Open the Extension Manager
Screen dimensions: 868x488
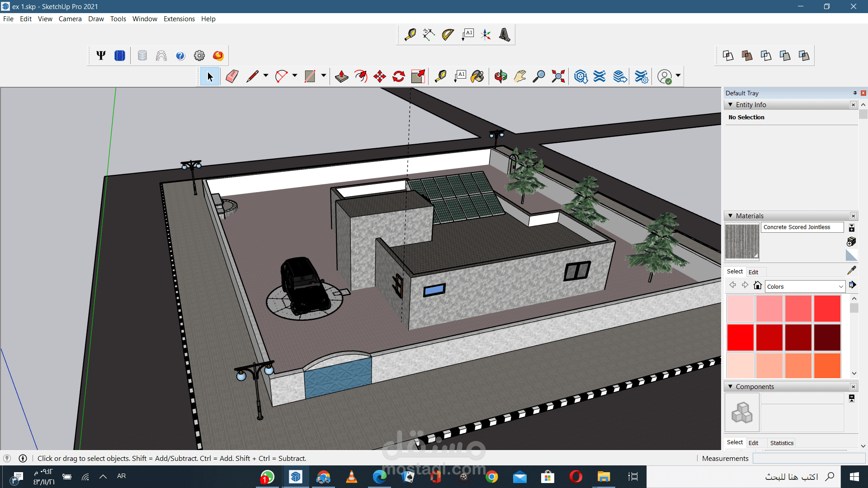[642, 76]
